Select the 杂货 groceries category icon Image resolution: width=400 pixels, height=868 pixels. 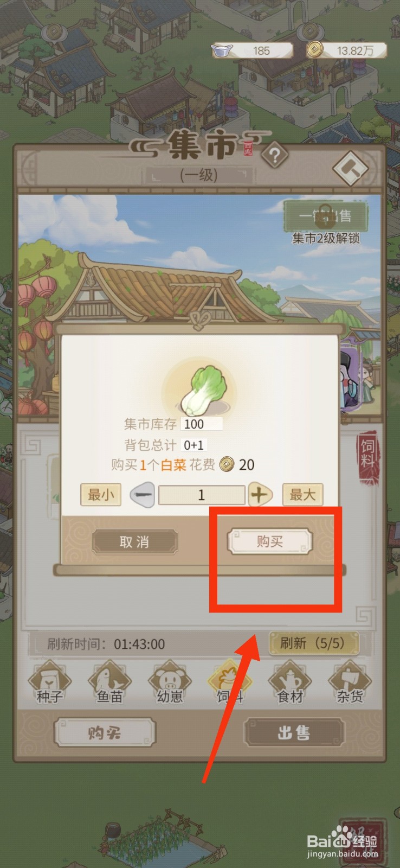[350, 682]
